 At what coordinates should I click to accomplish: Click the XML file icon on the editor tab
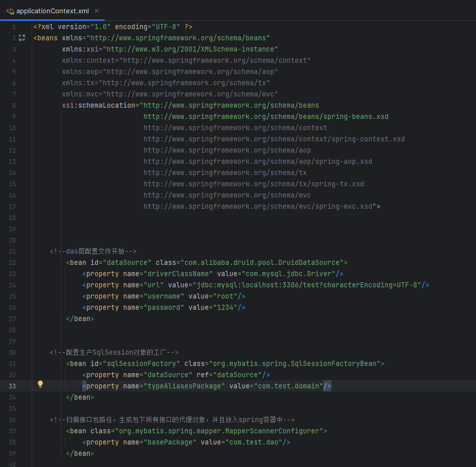(10, 11)
